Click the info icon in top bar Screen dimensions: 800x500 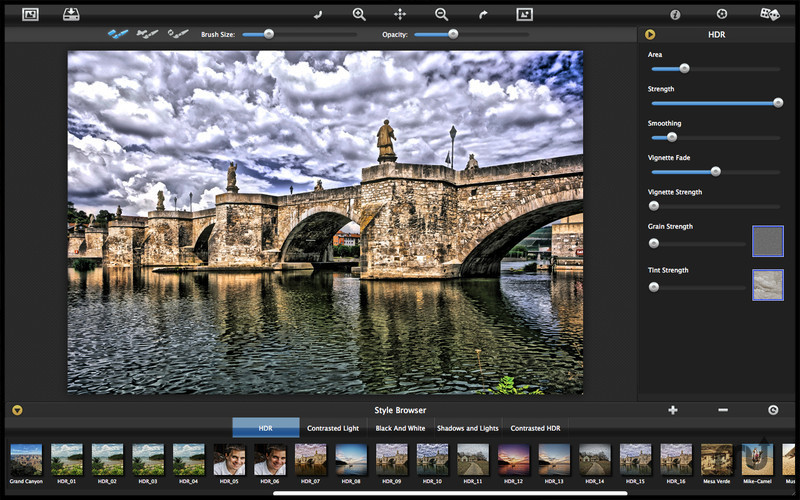coord(676,14)
